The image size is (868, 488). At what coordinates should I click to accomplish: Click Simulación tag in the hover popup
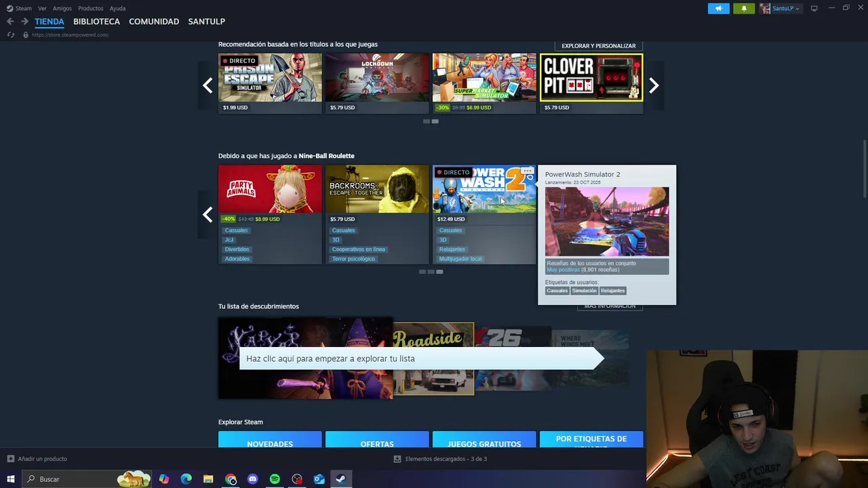[x=584, y=291]
